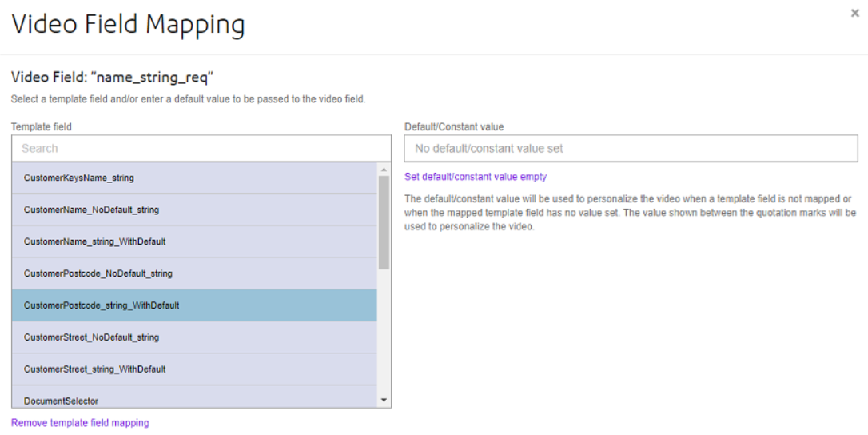The image size is (868, 435).
Task: Choose CustomerStreet_NoDefault_string field
Action: [194, 337]
